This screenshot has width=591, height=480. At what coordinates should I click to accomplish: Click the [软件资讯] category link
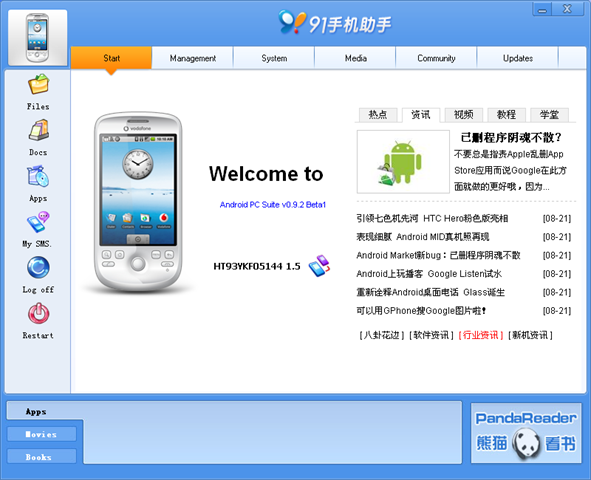click(431, 335)
